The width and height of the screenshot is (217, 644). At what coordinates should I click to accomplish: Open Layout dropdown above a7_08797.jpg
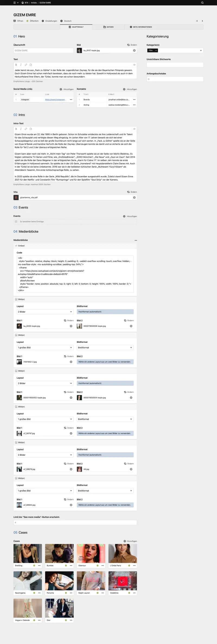click(x=45, y=419)
